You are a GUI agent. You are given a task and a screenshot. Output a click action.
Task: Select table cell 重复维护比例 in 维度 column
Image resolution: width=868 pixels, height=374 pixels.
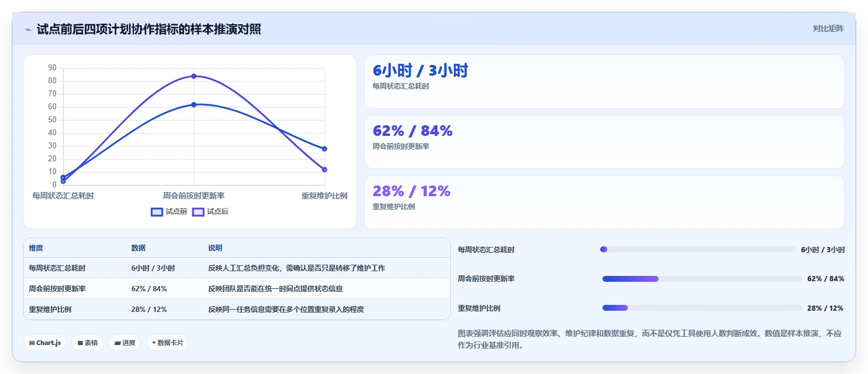coord(50,310)
